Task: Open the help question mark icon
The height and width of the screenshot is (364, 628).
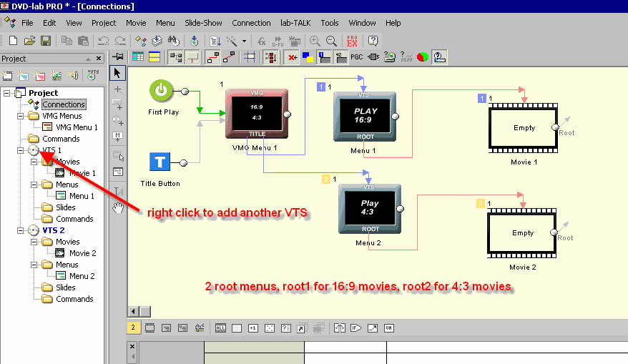Action: (373, 41)
